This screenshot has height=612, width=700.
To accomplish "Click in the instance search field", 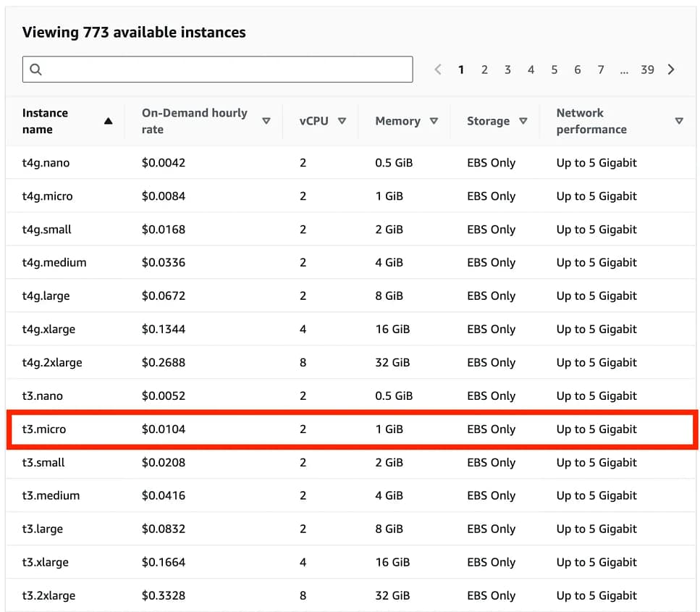I will tap(224, 70).
